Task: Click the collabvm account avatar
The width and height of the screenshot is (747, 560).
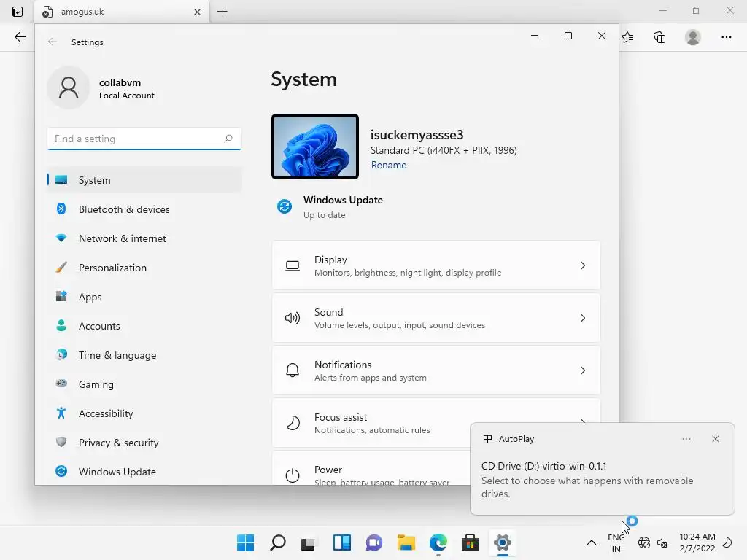Action: (69, 87)
